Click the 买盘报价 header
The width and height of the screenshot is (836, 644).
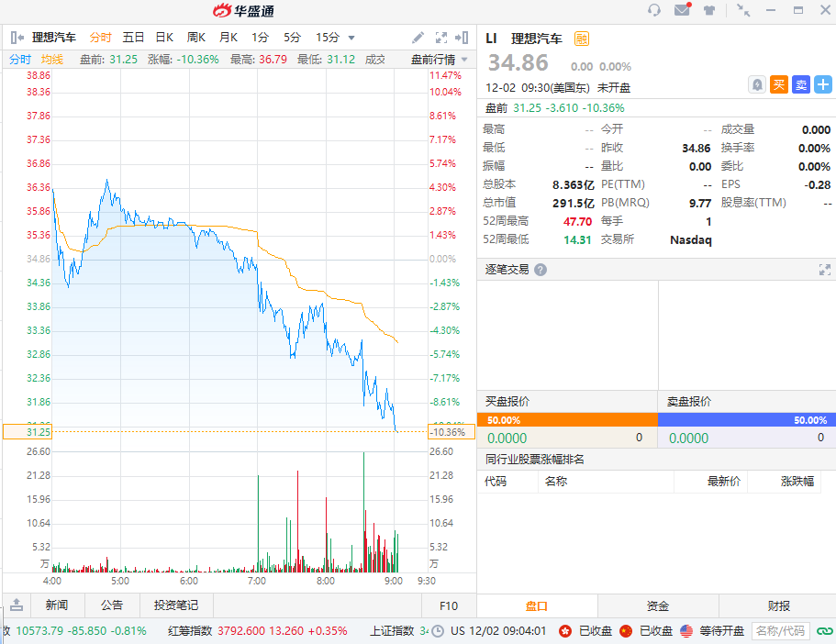pyautogui.click(x=507, y=402)
